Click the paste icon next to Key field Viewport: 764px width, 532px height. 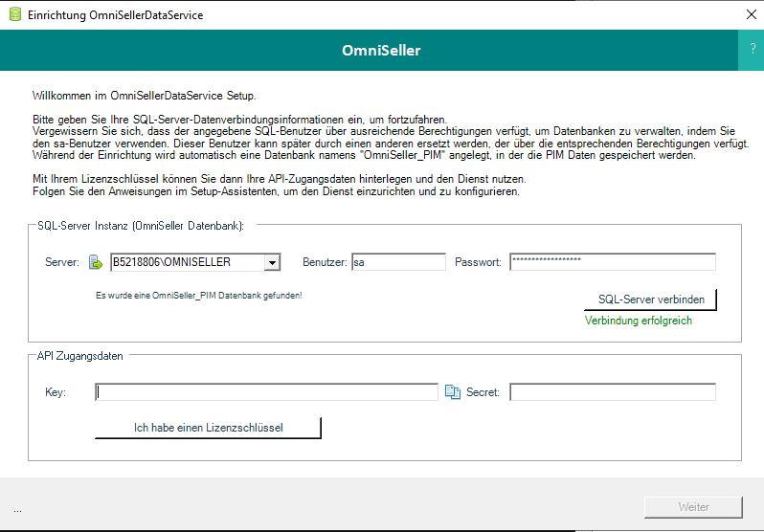[x=453, y=391]
